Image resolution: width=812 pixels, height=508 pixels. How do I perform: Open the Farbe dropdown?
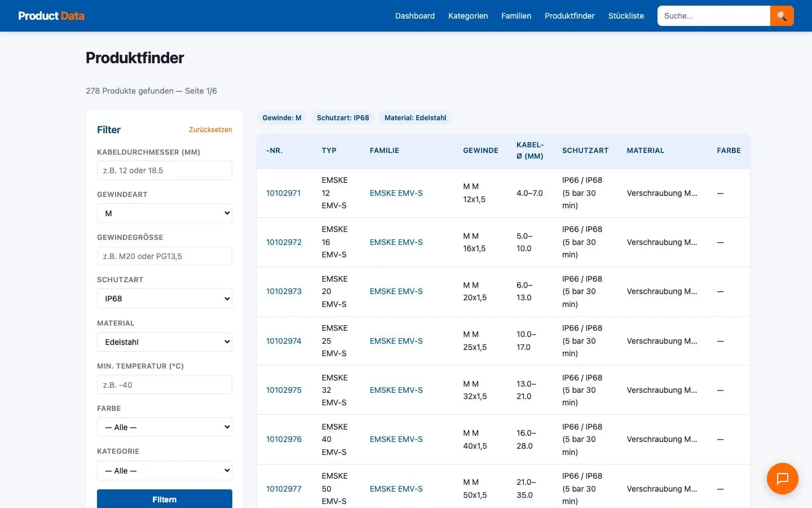tap(164, 427)
